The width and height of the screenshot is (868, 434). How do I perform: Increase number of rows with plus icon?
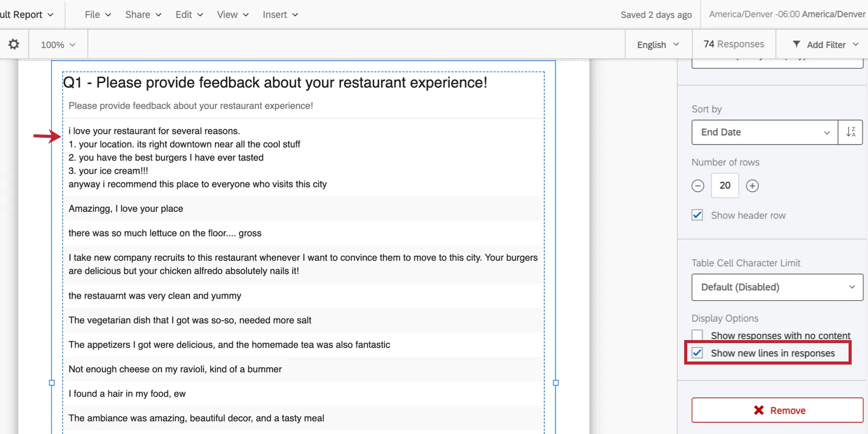(x=752, y=186)
